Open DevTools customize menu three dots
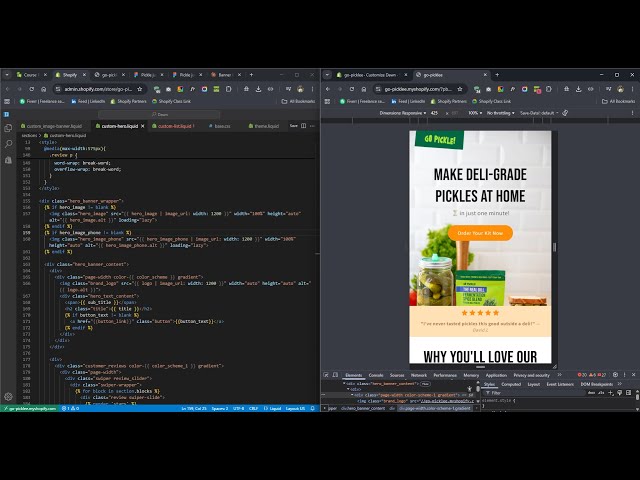 point(624,375)
